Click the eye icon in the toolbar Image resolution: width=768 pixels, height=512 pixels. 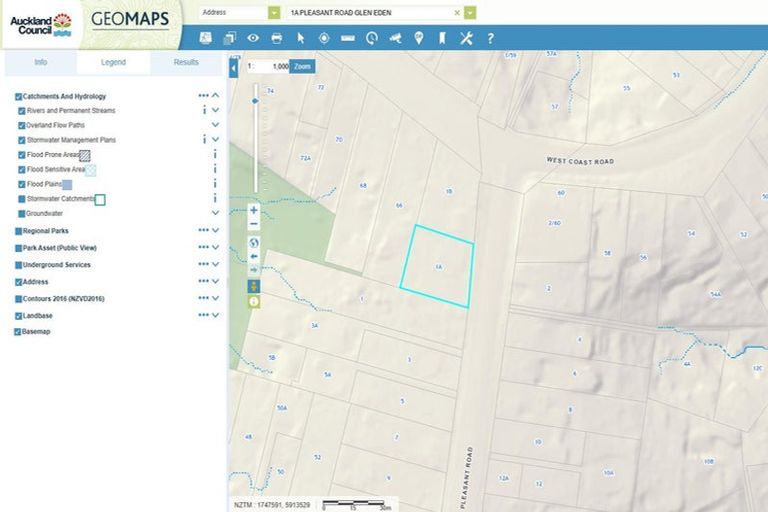point(253,38)
